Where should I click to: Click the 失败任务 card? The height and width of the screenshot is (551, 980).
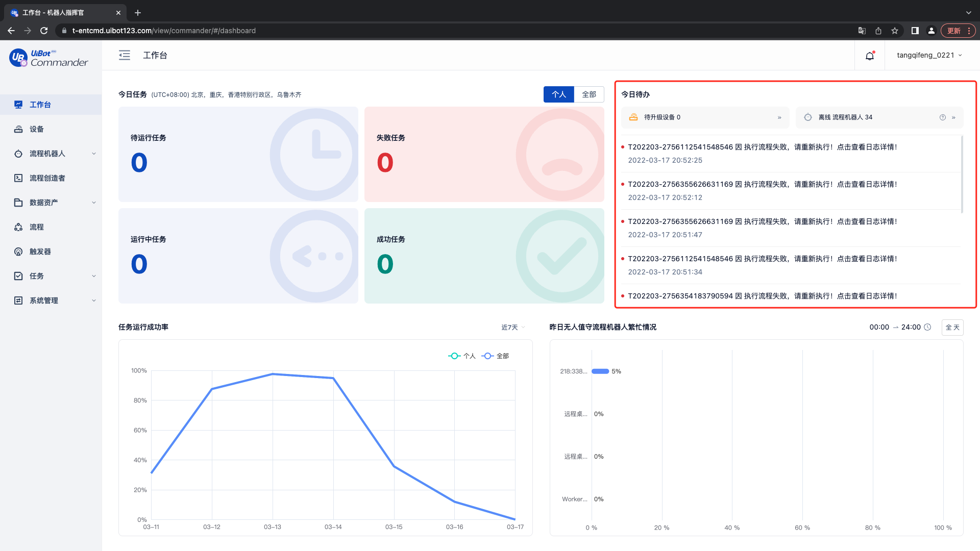[x=484, y=154]
